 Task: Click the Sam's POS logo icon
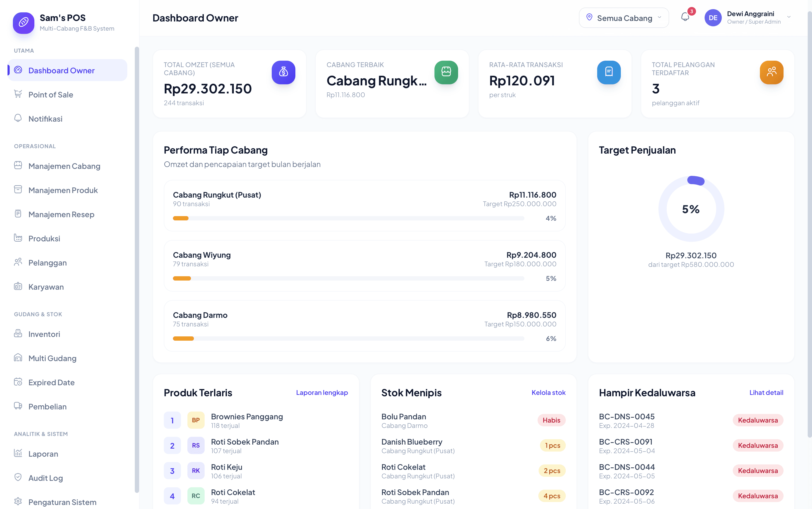pos(24,23)
